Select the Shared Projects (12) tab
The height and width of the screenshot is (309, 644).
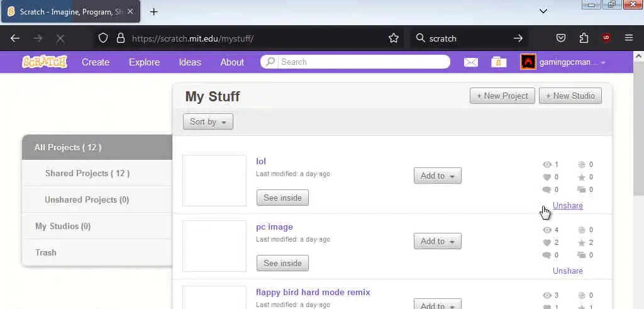coord(97,173)
